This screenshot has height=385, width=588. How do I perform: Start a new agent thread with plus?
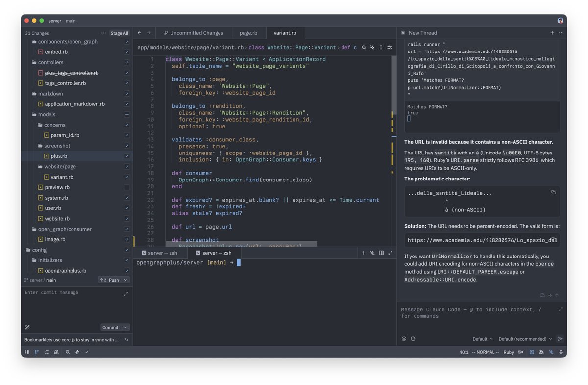click(552, 33)
